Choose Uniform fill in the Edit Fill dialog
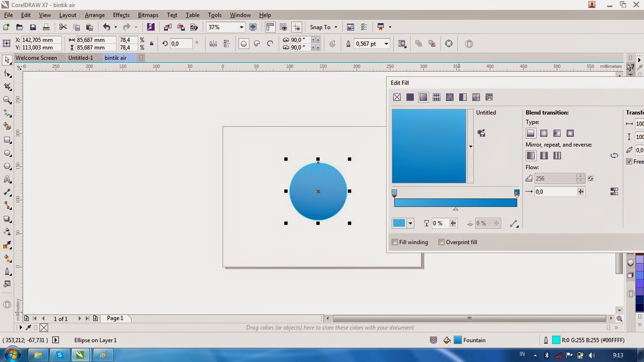The height and width of the screenshot is (362, 644). (410, 97)
